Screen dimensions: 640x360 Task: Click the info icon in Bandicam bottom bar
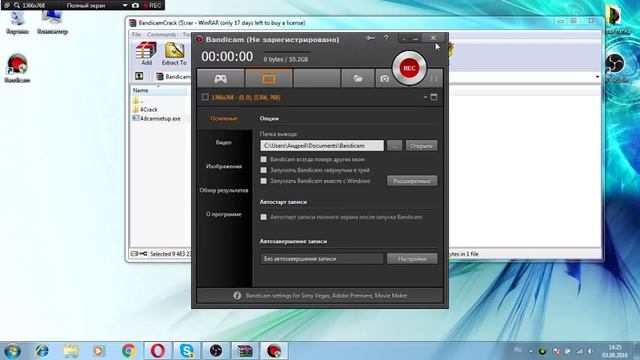237,296
